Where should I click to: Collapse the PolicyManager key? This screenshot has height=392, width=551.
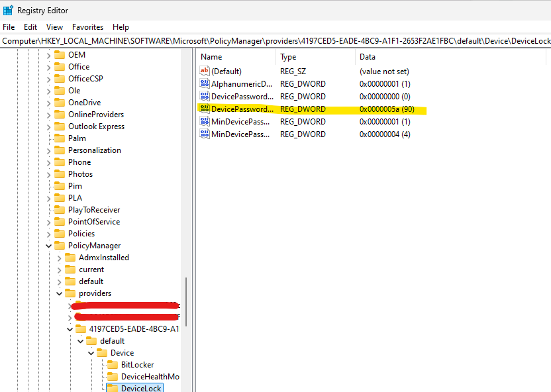click(48, 246)
